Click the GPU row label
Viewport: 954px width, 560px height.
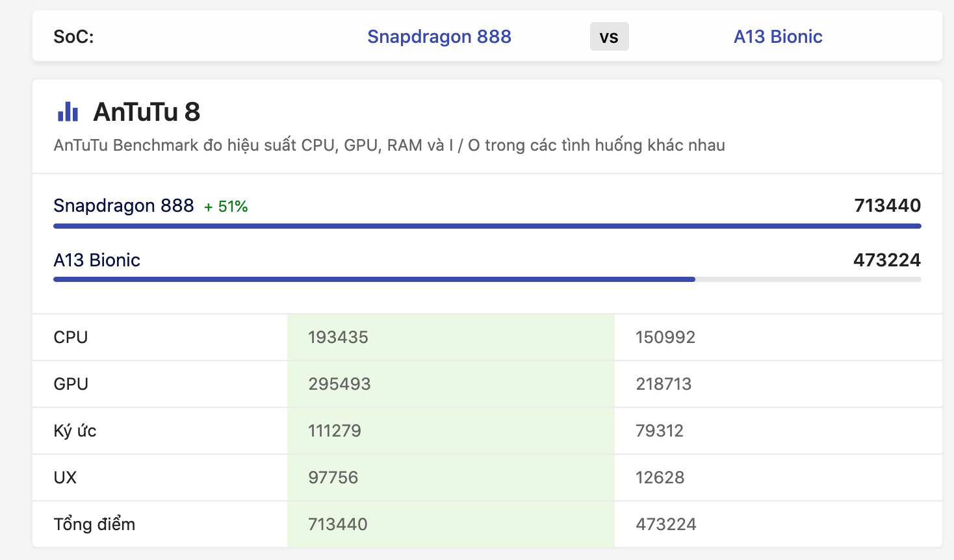click(71, 384)
